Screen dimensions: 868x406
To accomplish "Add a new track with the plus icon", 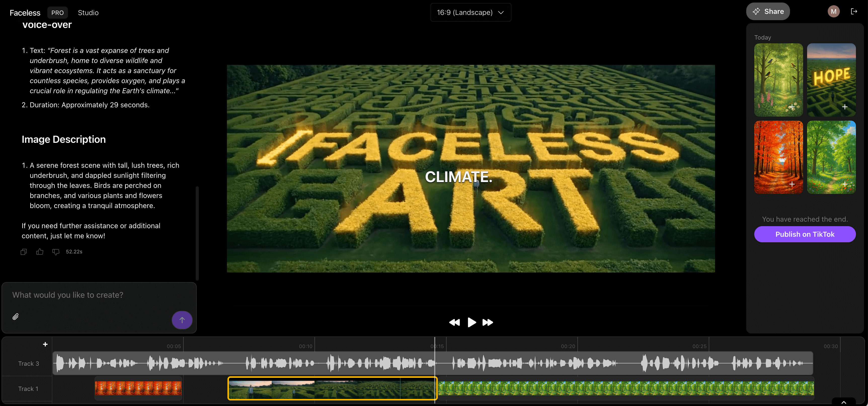I will 45,344.
